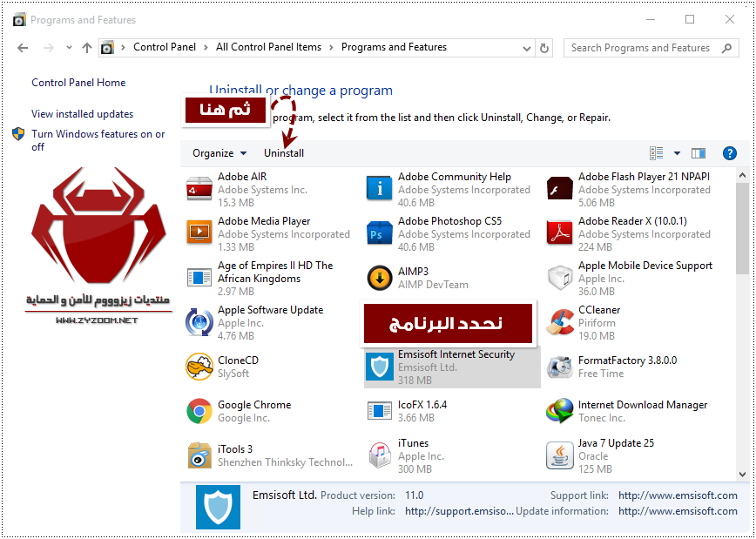Select the Java 7 Update 25 entry name

(x=616, y=442)
